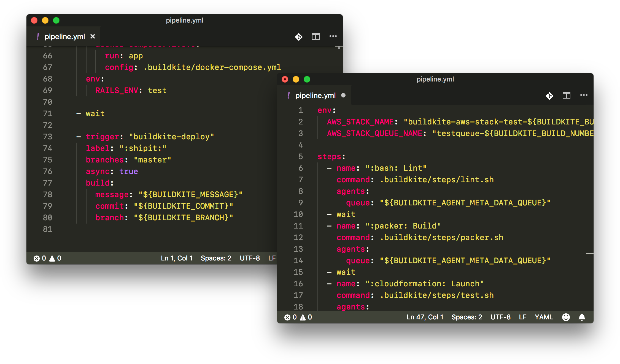Open more actions menu in front window
Screen dimensions: 620x364
pos(584,95)
